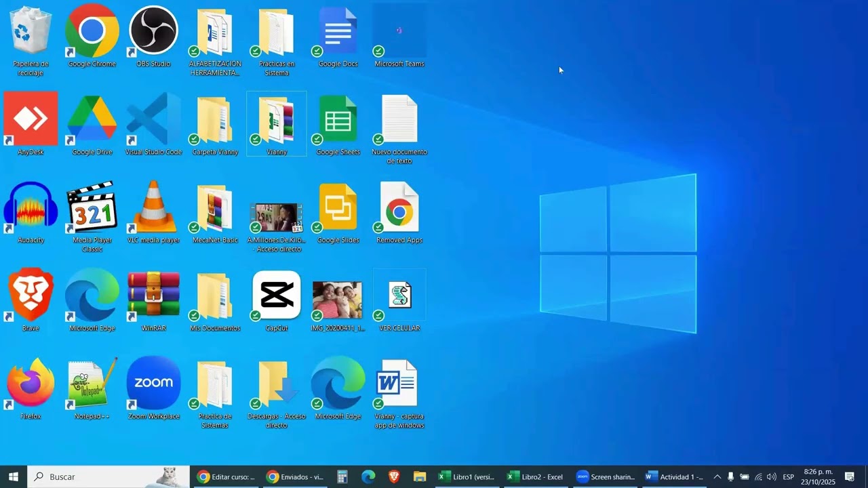Select the Practica de Sistemas folder
The height and width of the screenshot is (488, 868).
point(215,392)
